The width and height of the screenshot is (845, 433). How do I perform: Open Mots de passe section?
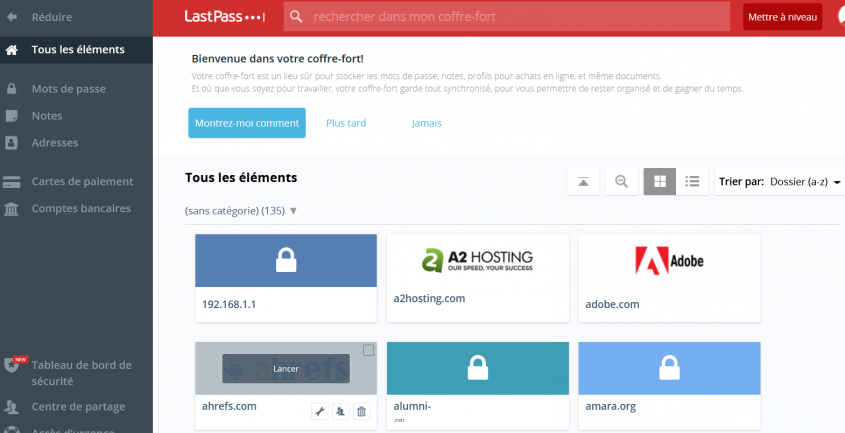68,89
